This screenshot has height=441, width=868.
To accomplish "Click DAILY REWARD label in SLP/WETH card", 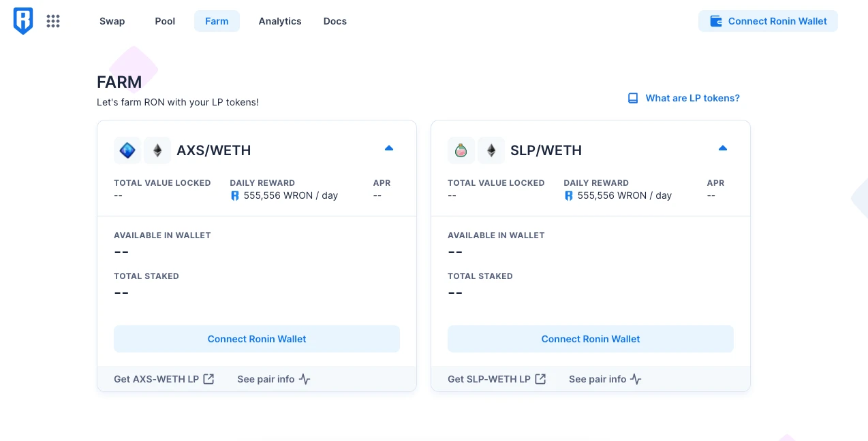I will click(x=596, y=183).
